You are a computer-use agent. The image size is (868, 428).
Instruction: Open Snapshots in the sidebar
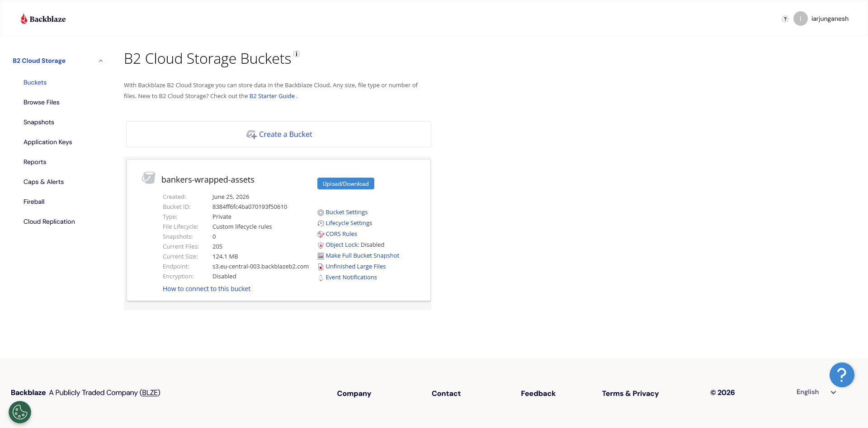(39, 122)
